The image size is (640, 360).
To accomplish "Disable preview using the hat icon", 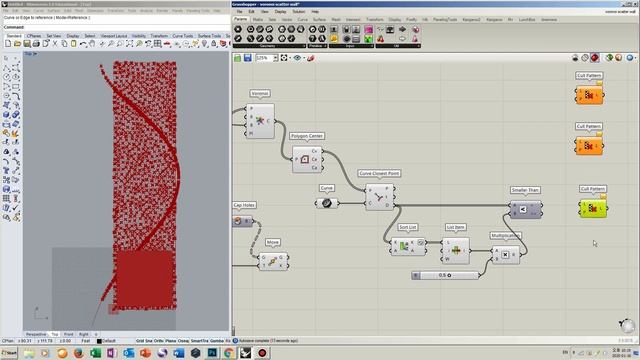I will 575,58.
